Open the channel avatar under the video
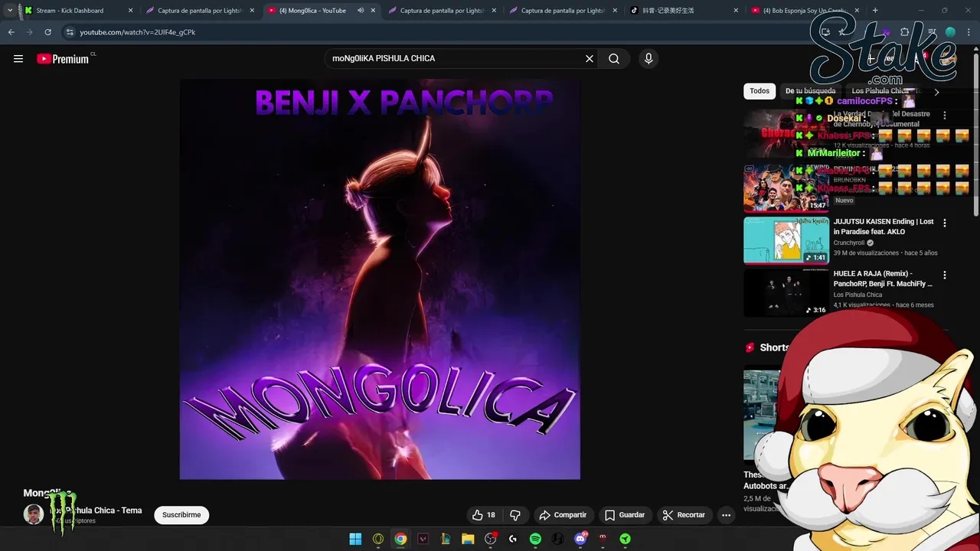Viewport: 980px width, 551px height. tap(33, 514)
